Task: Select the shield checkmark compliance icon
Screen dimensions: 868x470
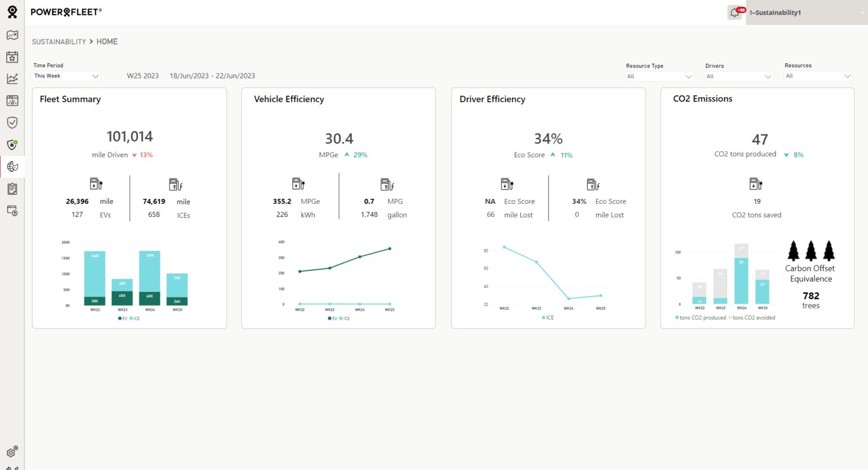Action: pyautogui.click(x=12, y=123)
